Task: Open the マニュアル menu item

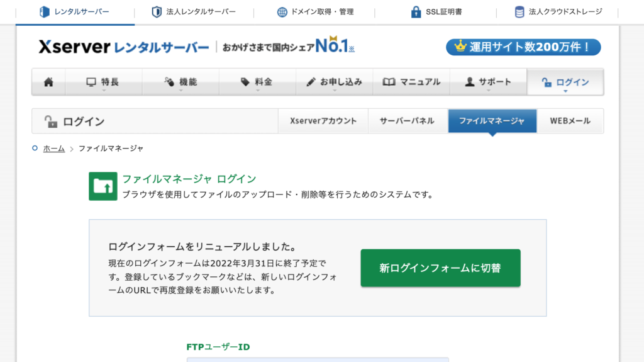Action: coord(411,82)
